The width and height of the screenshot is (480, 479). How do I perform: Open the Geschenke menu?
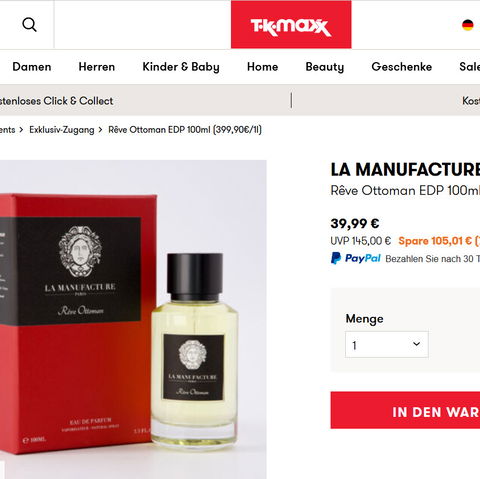click(x=402, y=67)
